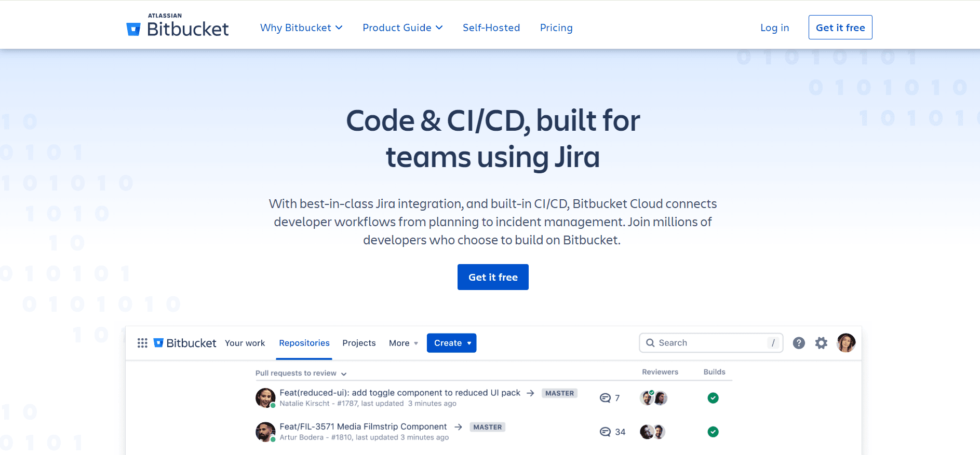Click Artur Bodera's author avatar
The width and height of the screenshot is (980, 455).
(x=265, y=432)
